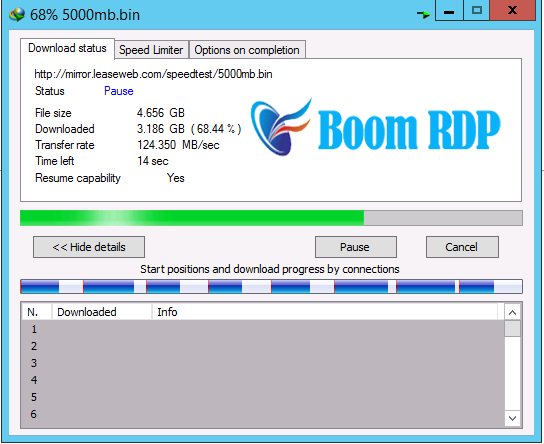Open the Speed Limiter tab
The height and width of the screenshot is (444, 544).
click(151, 50)
